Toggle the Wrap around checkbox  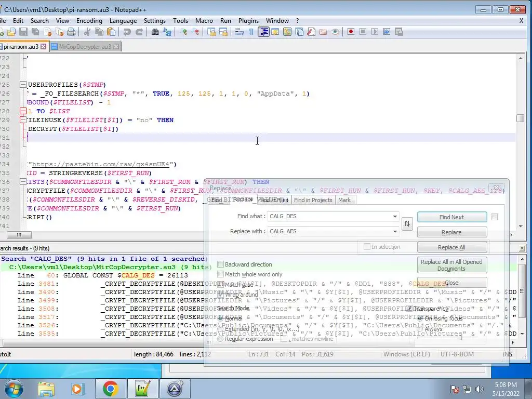click(220, 295)
